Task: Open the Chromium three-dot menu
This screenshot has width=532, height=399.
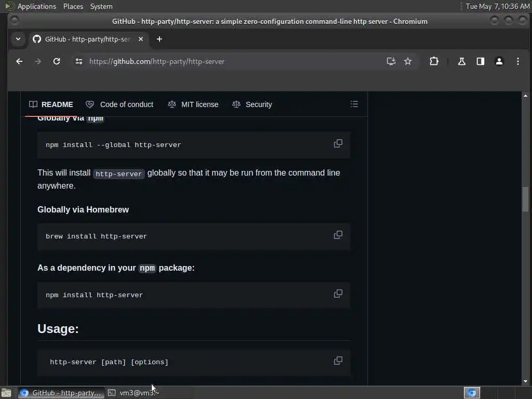Action: pos(518,61)
